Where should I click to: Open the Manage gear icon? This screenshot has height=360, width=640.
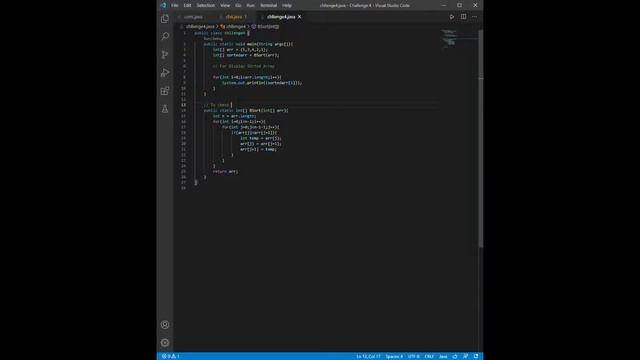coord(165,343)
